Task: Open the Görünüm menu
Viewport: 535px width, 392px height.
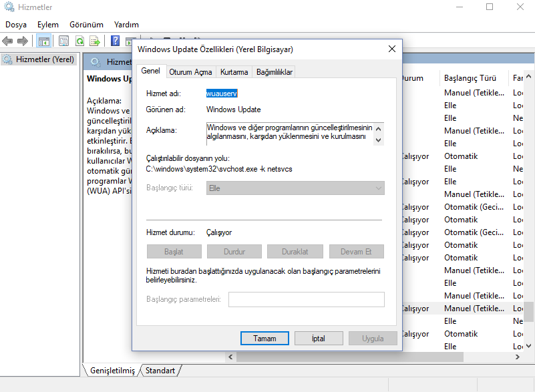Action: point(86,25)
